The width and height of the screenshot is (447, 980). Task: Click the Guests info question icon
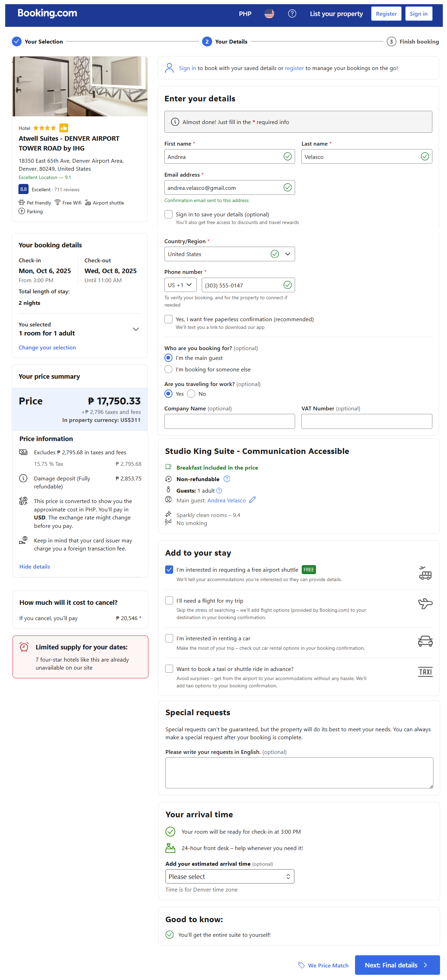219,491
